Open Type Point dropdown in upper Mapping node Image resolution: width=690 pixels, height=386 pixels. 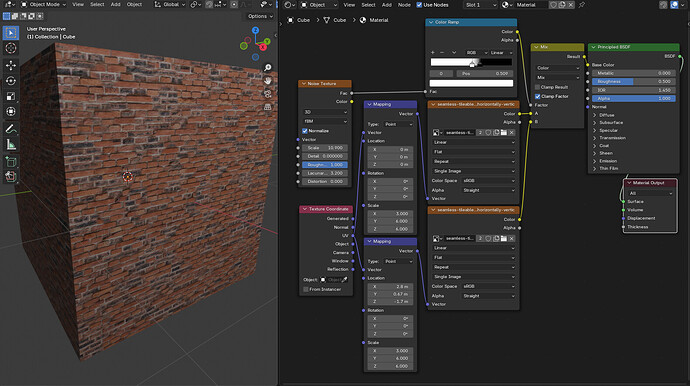point(398,124)
